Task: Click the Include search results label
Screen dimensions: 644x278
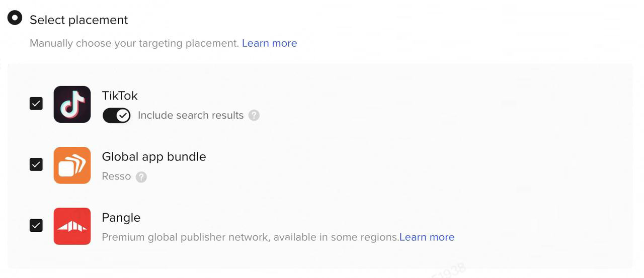Action: point(191,115)
